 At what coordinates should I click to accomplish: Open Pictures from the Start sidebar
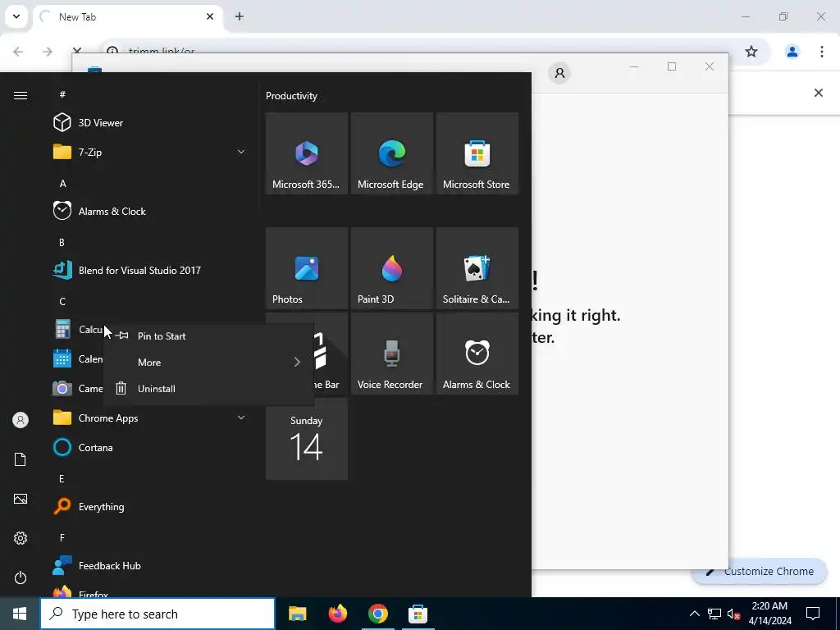(21, 499)
